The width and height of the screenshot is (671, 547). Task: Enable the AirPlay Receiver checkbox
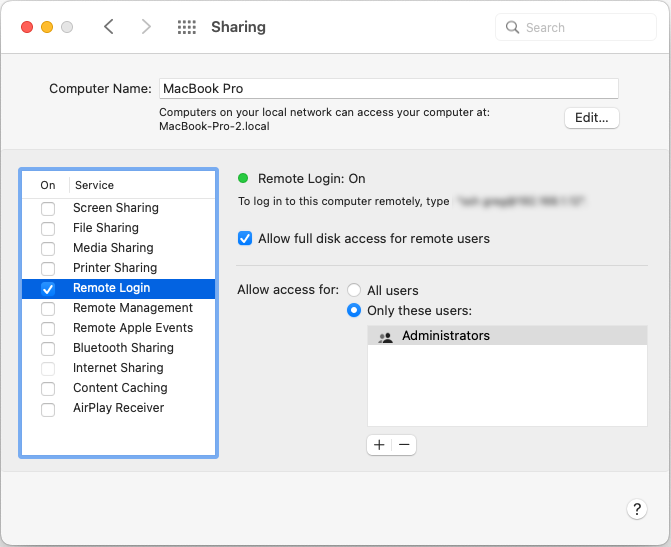click(48, 408)
